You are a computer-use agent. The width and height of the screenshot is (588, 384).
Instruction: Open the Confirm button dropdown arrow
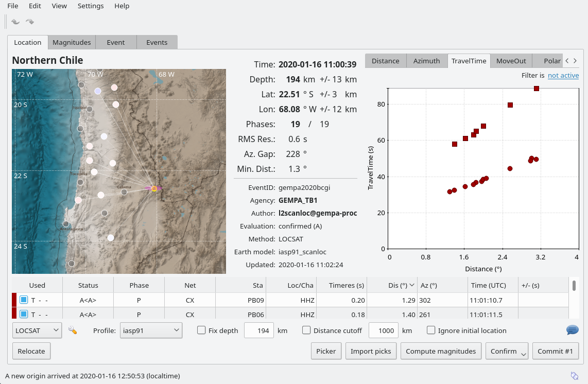click(x=524, y=353)
